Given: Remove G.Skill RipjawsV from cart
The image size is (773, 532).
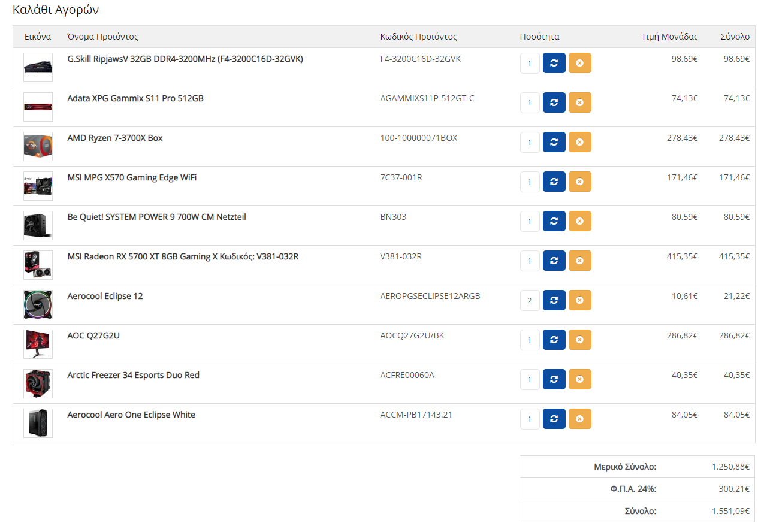Looking at the screenshot, I should (580, 63).
